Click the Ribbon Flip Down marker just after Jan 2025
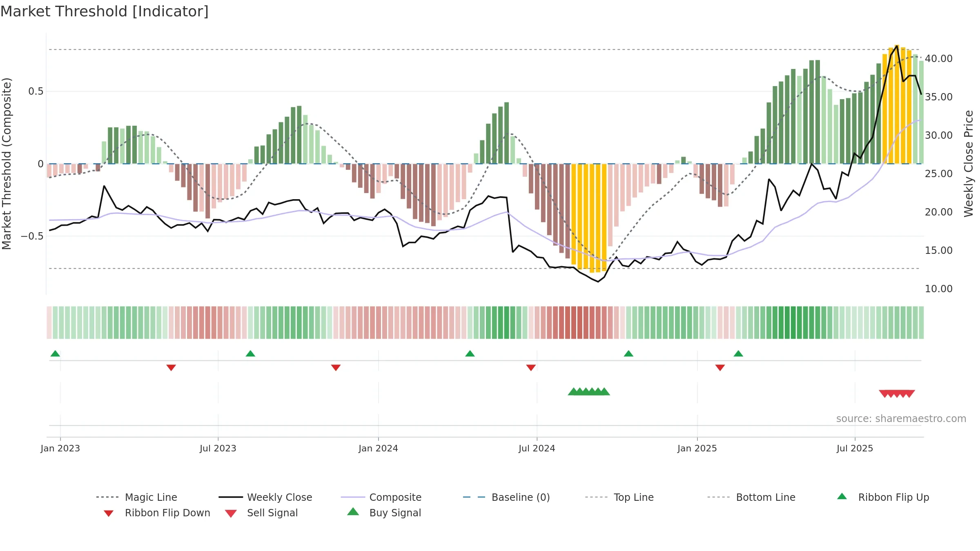Image resolution: width=980 pixels, height=551 pixels. pos(720,368)
